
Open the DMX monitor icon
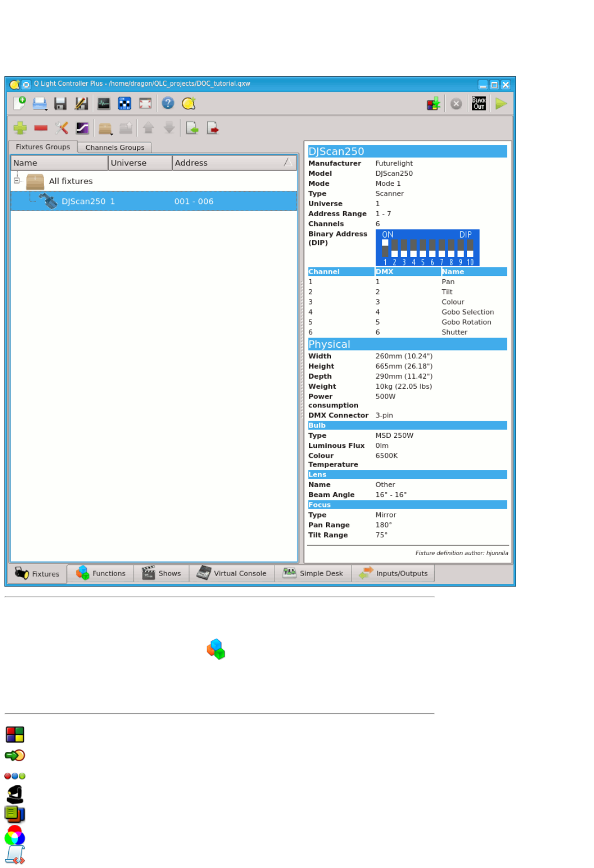[x=104, y=103]
